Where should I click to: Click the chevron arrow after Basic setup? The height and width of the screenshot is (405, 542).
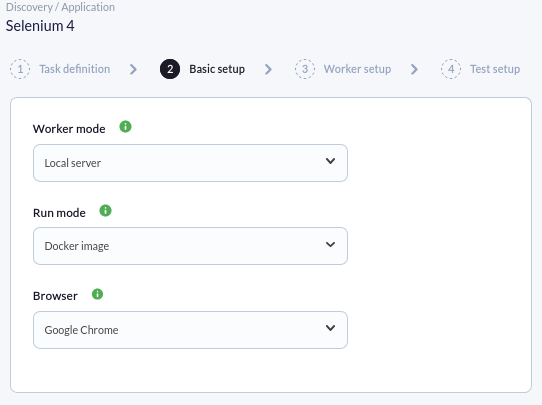tap(268, 69)
